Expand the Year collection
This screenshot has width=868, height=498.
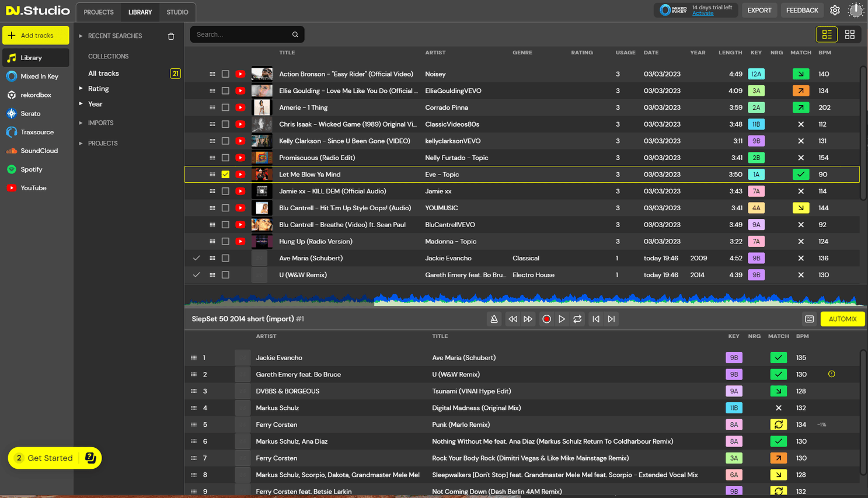click(x=81, y=104)
